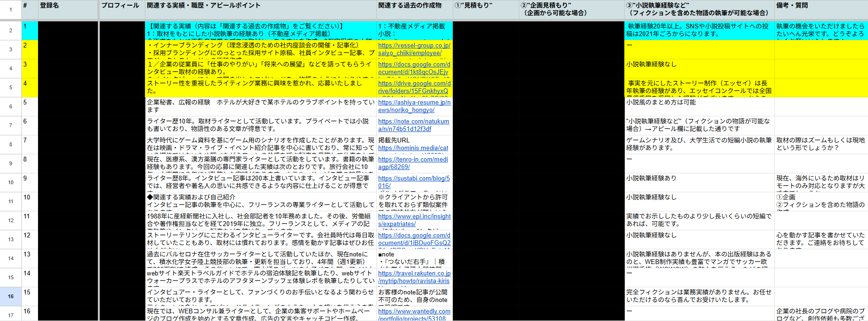
Task: Open the drive.google.com folders link
Action: (414, 84)
